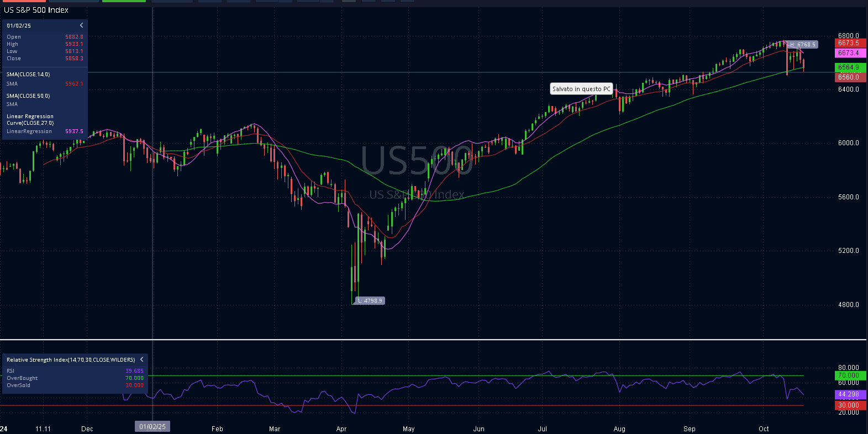868x434 pixels.
Task: Click the May label on the time axis
Action: [408, 429]
